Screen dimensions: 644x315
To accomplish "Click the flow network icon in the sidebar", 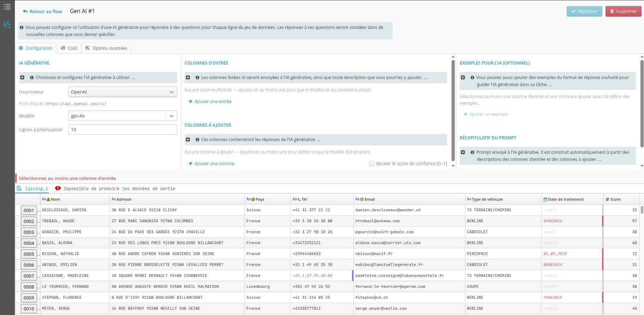I will [x=7, y=25].
